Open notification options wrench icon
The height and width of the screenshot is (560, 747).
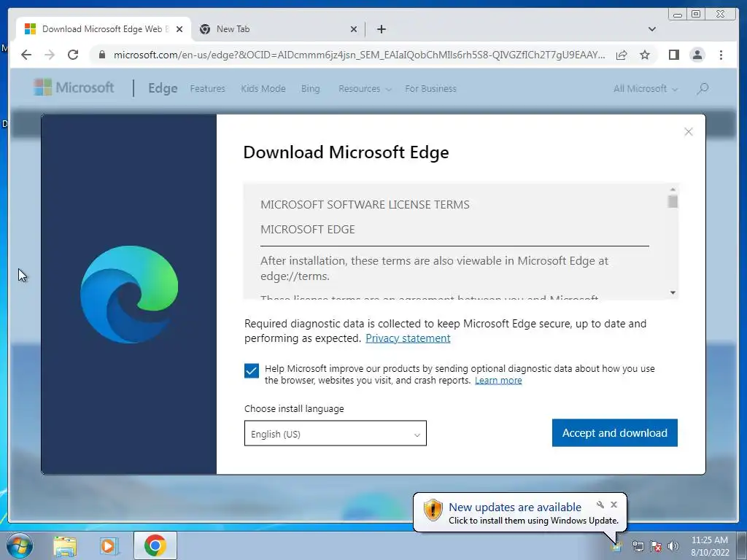click(x=600, y=505)
